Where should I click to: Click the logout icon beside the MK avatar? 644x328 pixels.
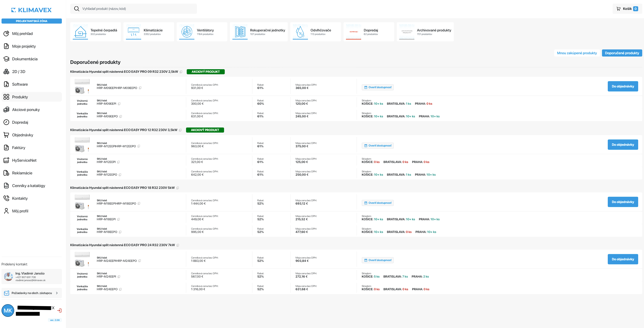coord(59,311)
